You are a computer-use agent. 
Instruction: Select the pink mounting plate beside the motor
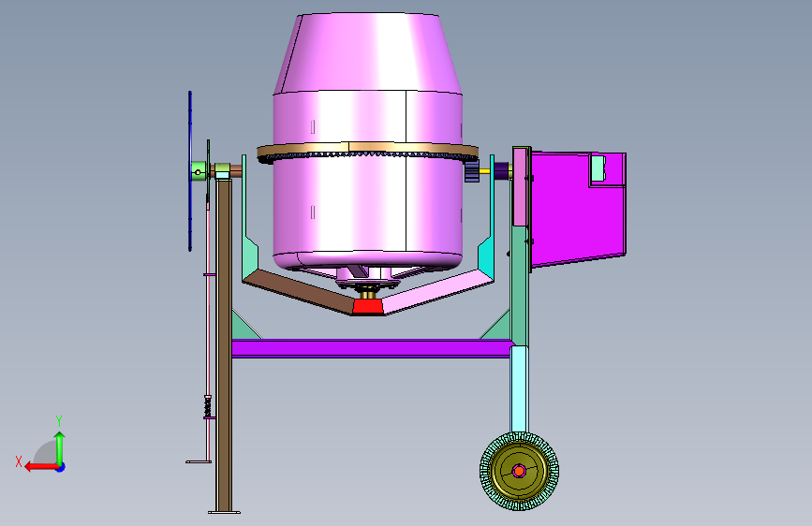pos(520,187)
